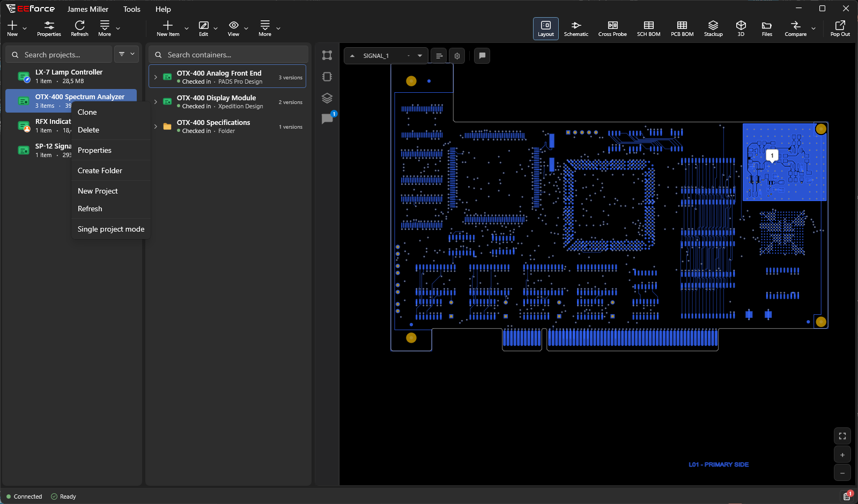
Task: Expand the OTX-400 Analog Front End container
Action: [156, 77]
